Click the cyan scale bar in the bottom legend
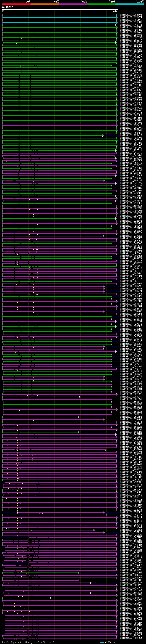The height and width of the screenshot is (644, 146). 102,642
